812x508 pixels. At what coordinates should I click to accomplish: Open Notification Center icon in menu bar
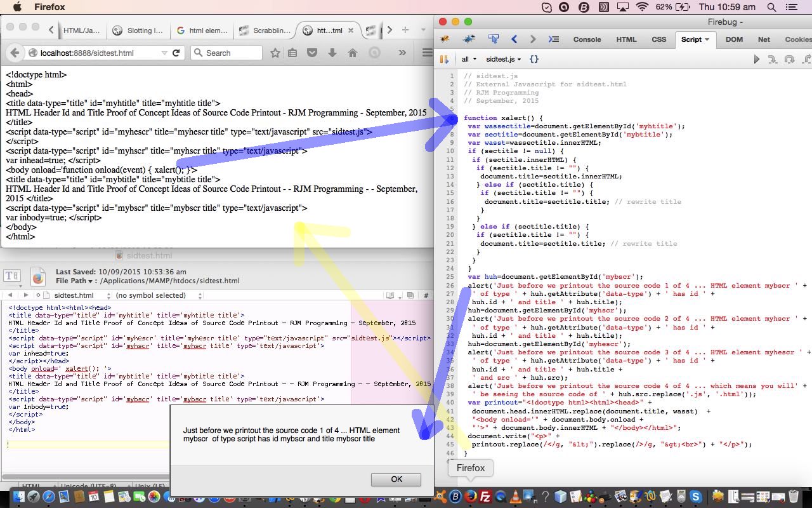pos(792,7)
